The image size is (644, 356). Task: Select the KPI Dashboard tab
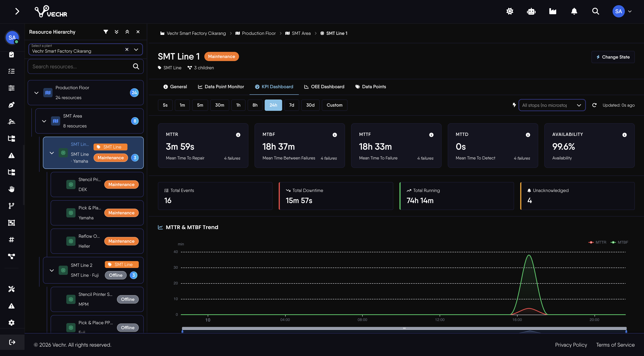(274, 87)
